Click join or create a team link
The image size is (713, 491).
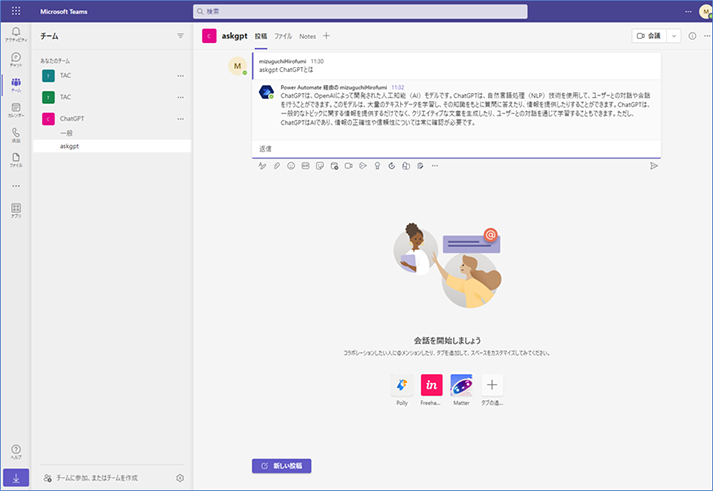[x=91, y=478]
